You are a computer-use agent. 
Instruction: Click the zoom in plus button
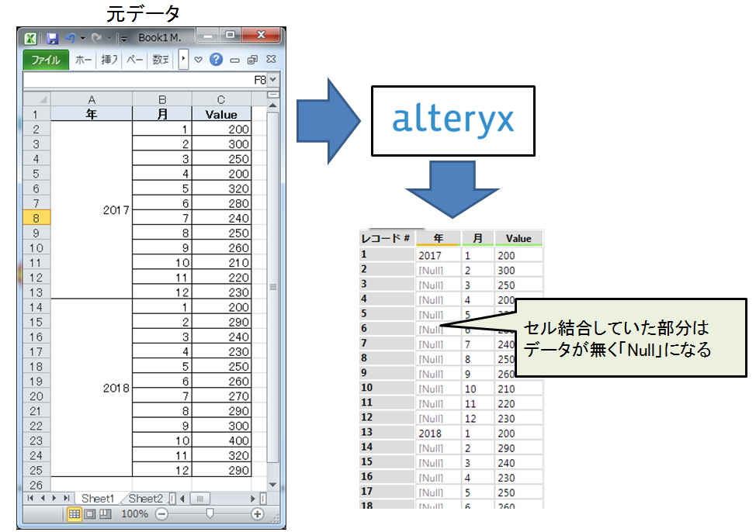tap(257, 514)
